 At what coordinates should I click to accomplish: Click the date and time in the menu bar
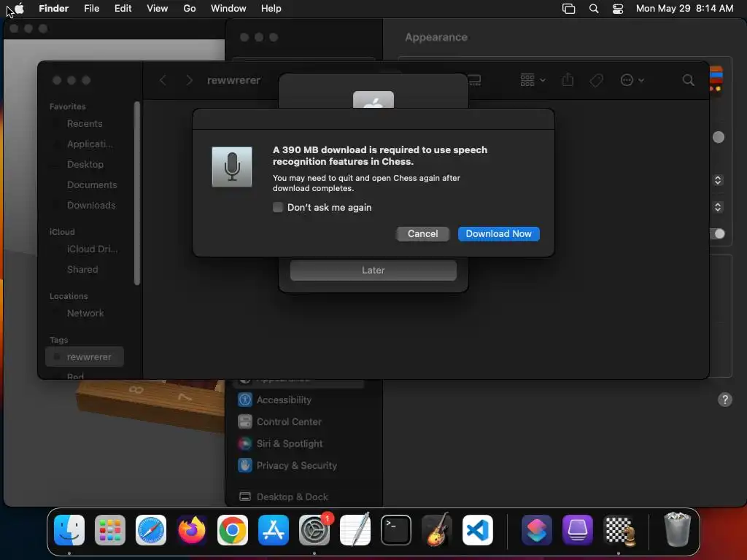(x=684, y=8)
